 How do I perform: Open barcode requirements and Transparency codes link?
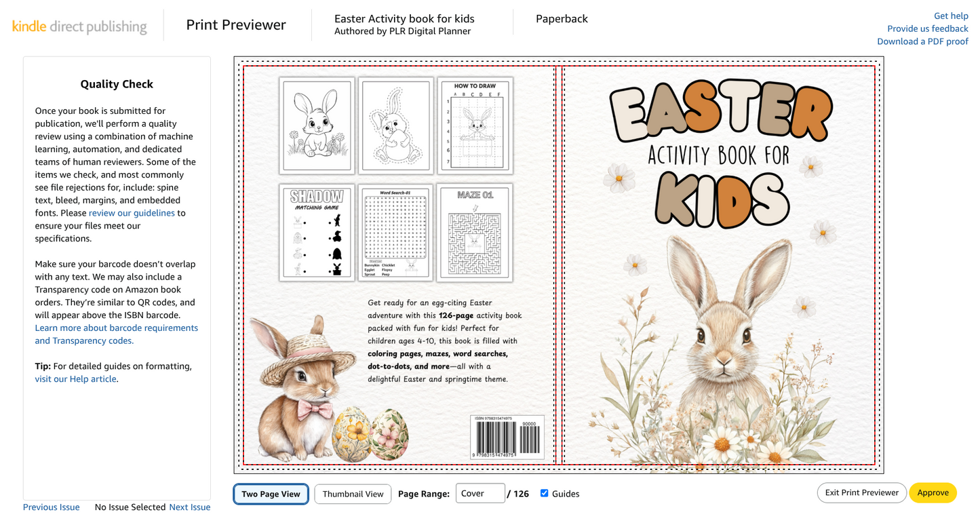point(116,334)
